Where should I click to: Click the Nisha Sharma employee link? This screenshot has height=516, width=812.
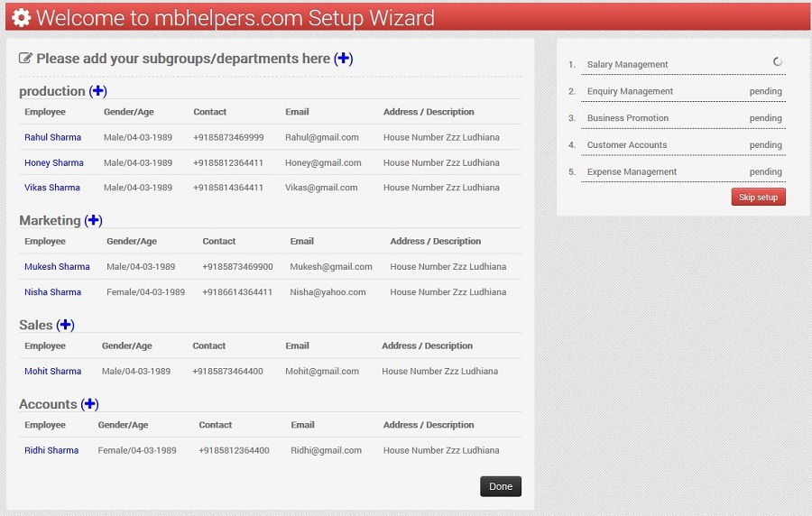tap(52, 292)
